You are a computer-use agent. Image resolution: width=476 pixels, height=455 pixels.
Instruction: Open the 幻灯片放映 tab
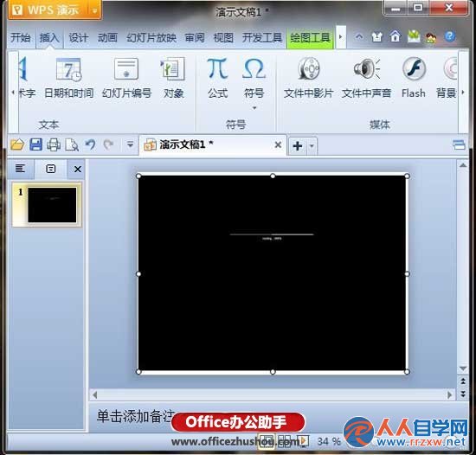tap(151, 38)
